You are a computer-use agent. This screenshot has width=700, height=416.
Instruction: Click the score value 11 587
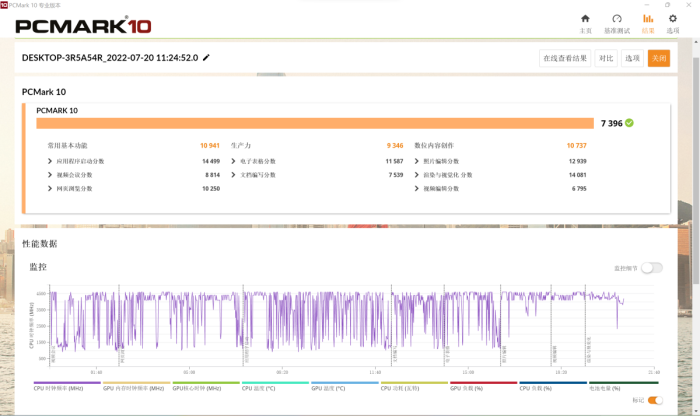point(394,161)
